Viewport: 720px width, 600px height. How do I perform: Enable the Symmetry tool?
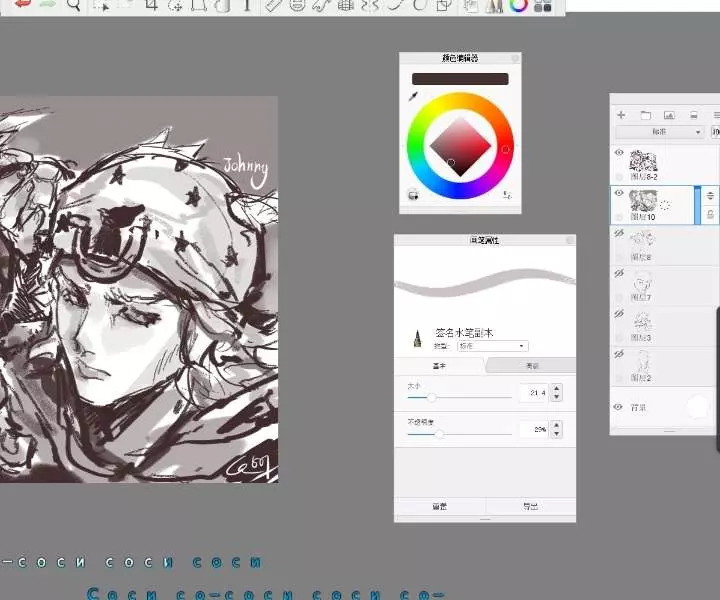tap(370, 6)
